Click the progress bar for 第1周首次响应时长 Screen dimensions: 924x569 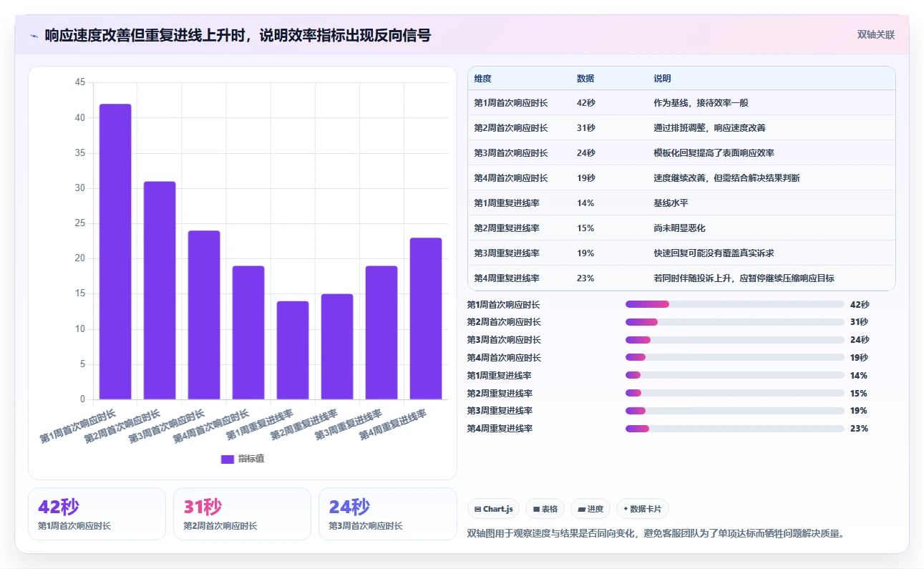(735, 304)
